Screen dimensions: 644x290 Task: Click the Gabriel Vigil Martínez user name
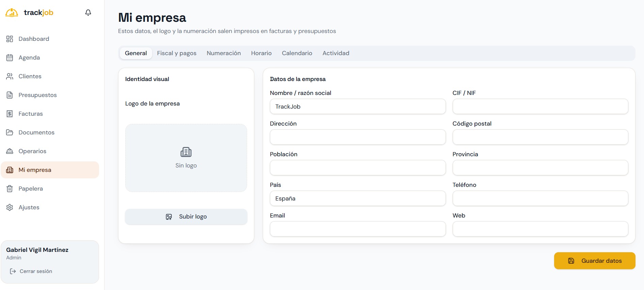(37, 250)
